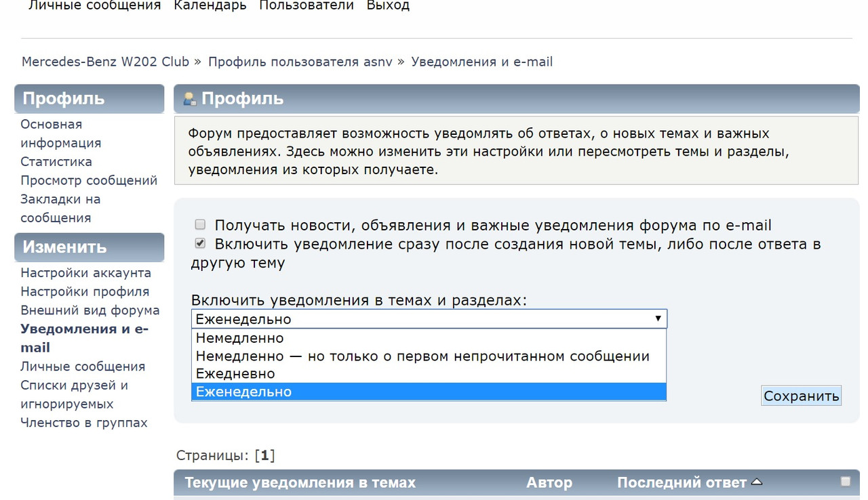Open Основная информация in profile sidebar

pos(61,133)
